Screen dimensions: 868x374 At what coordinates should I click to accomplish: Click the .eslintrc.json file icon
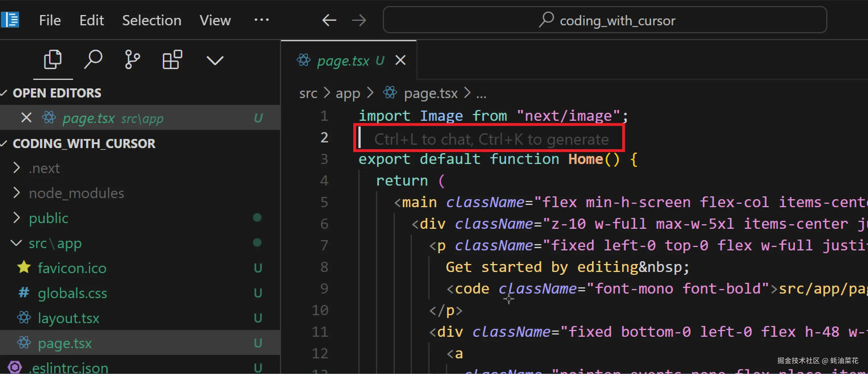point(15,367)
